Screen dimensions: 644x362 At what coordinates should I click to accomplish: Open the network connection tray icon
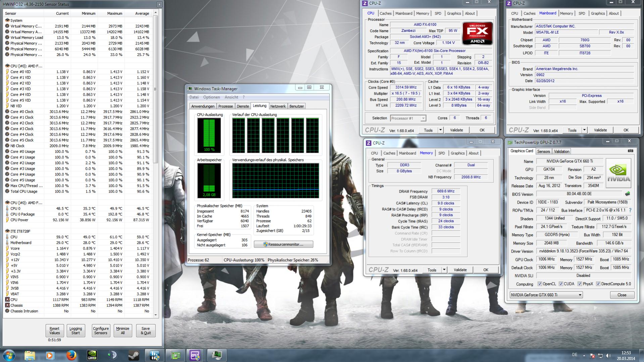coord(600,356)
